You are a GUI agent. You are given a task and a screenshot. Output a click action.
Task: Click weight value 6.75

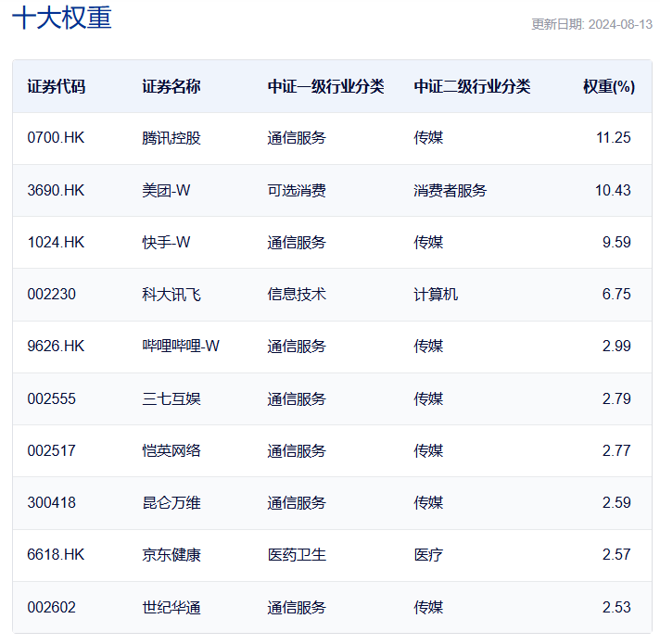616,294
